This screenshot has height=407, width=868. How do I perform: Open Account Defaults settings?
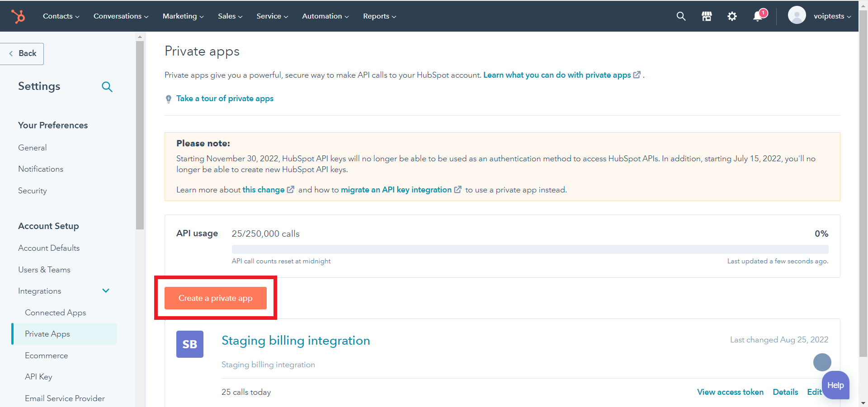[x=49, y=248]
